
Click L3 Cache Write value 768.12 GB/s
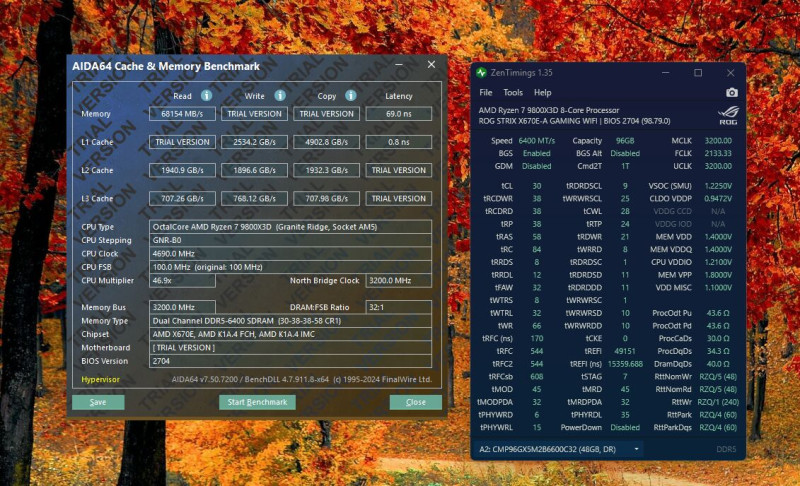click(254, 198)
